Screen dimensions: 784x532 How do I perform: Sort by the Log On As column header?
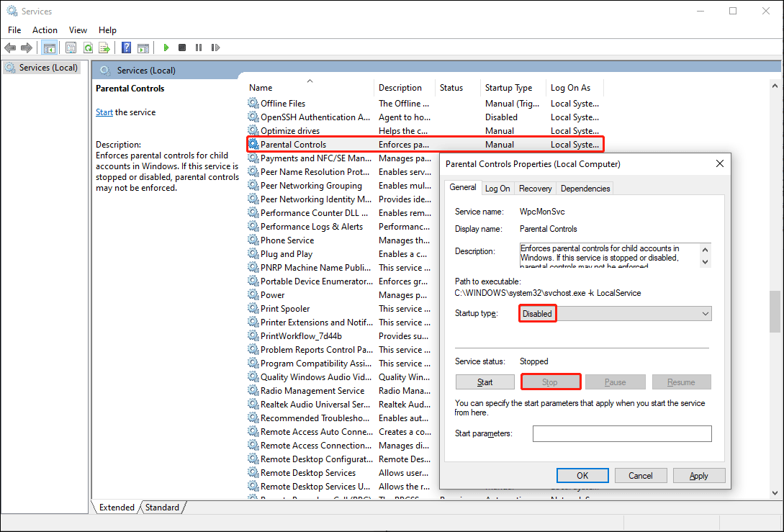(x=575, y=88)
